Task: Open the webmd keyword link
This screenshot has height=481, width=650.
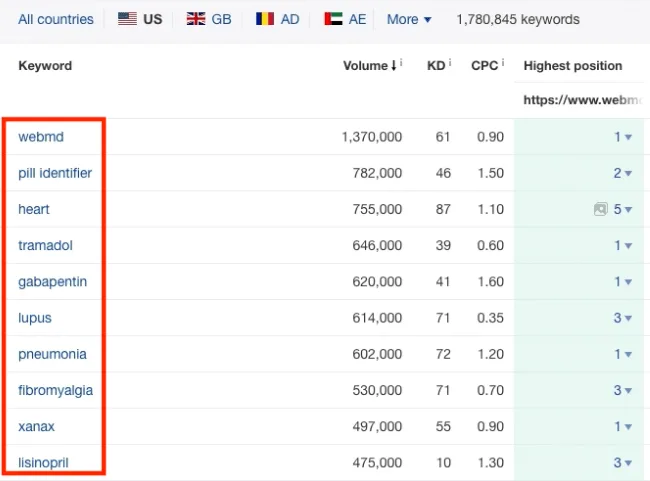Action: pos(41,136)
